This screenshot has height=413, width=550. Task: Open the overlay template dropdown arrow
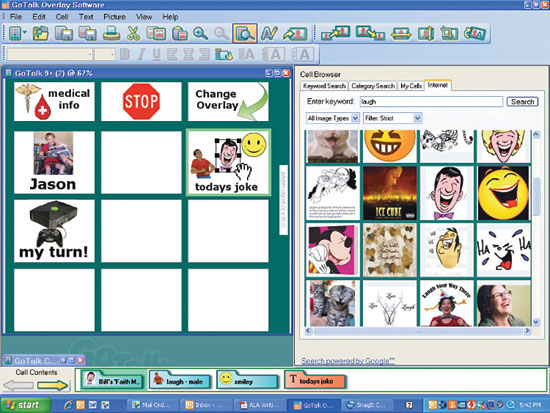25,33
